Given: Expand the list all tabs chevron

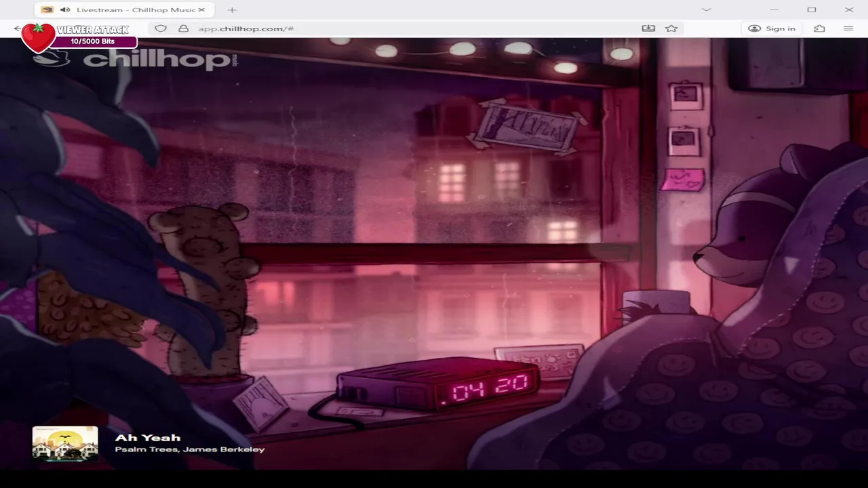Looking at the screenshot, I should 706,9.
